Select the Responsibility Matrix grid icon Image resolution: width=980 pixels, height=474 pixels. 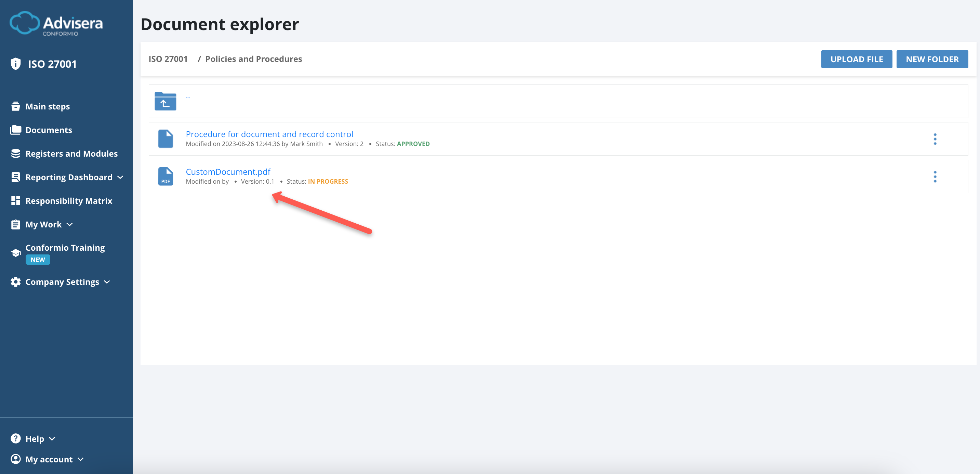16,200
